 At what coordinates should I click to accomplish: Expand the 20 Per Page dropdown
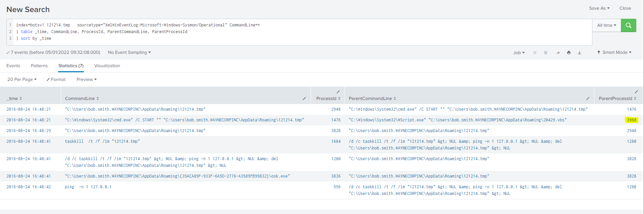(x=22, y=80)
